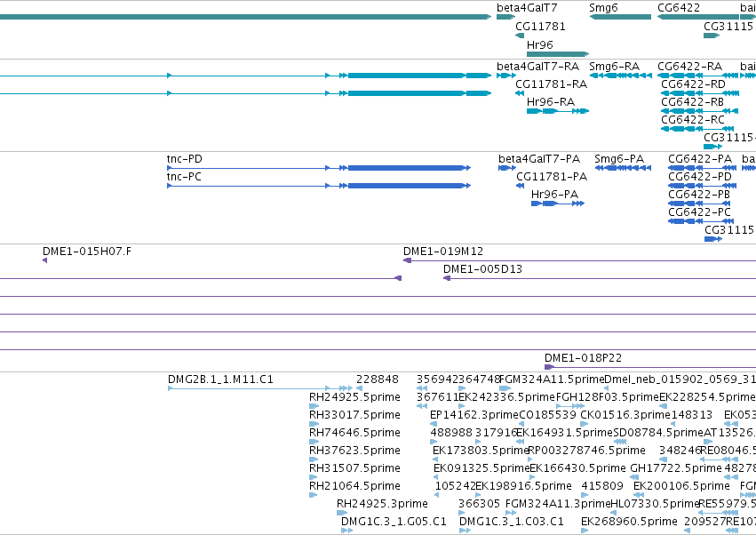Image resolution: width=756 pixels, height=535 pixels.
Task: Select the CG6422-PA protein label
Action: pos(700,159)
